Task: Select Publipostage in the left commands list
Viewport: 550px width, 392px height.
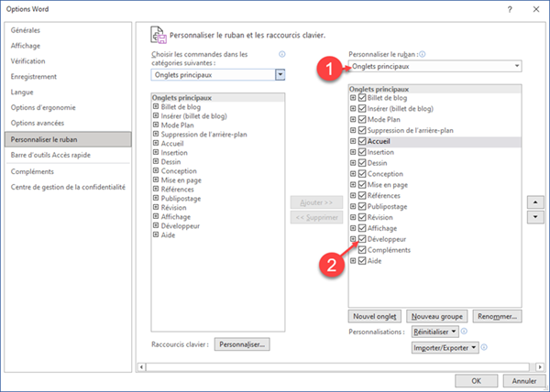Action: 181,198
